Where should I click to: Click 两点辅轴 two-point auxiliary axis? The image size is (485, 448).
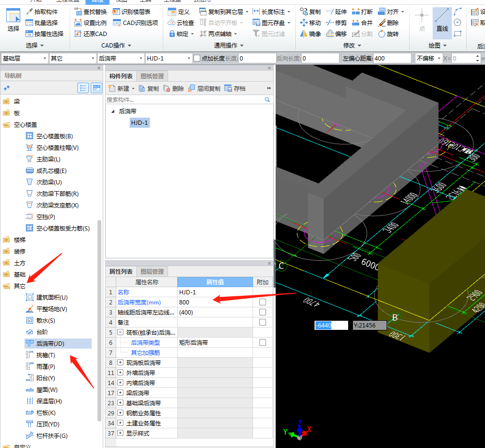(x=218, y=34)
